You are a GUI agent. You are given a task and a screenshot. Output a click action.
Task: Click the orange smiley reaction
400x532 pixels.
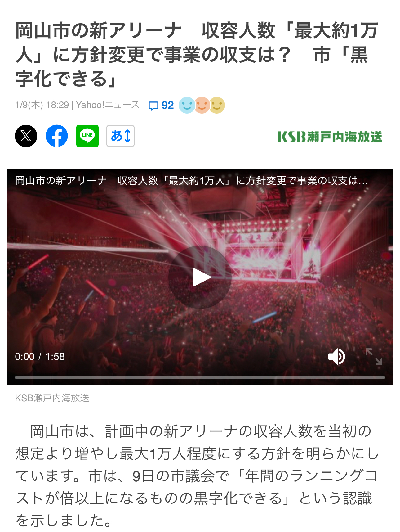coord(202,105)
